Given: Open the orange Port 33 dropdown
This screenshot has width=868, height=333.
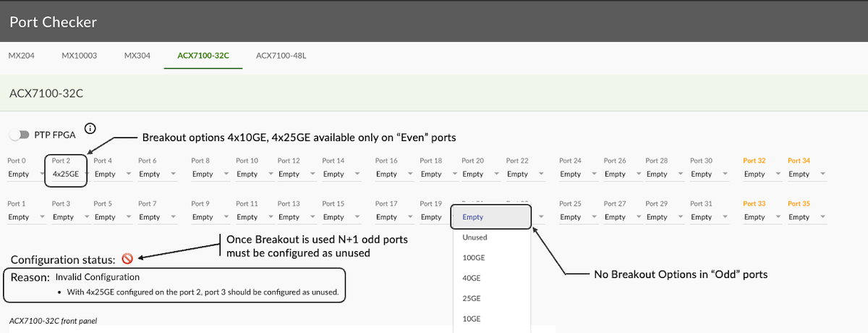Looking at the screenshot, I should (762, 216).
